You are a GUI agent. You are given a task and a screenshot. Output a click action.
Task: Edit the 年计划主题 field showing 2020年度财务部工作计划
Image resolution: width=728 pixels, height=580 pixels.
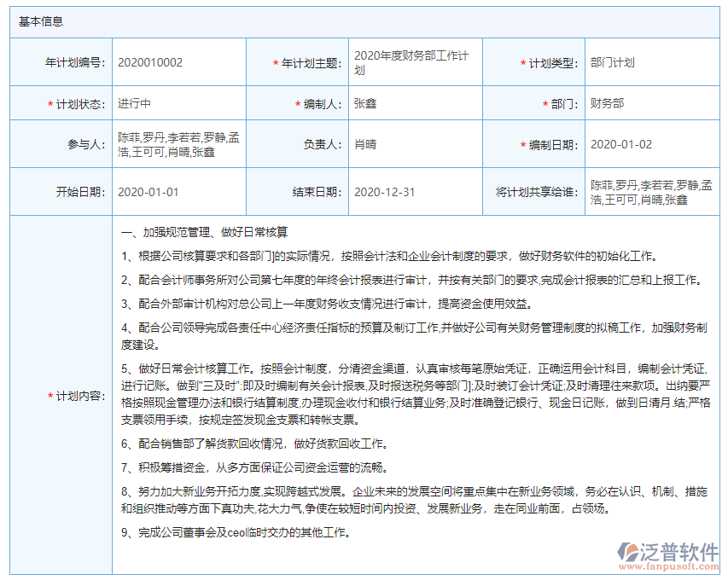(412, 61)
